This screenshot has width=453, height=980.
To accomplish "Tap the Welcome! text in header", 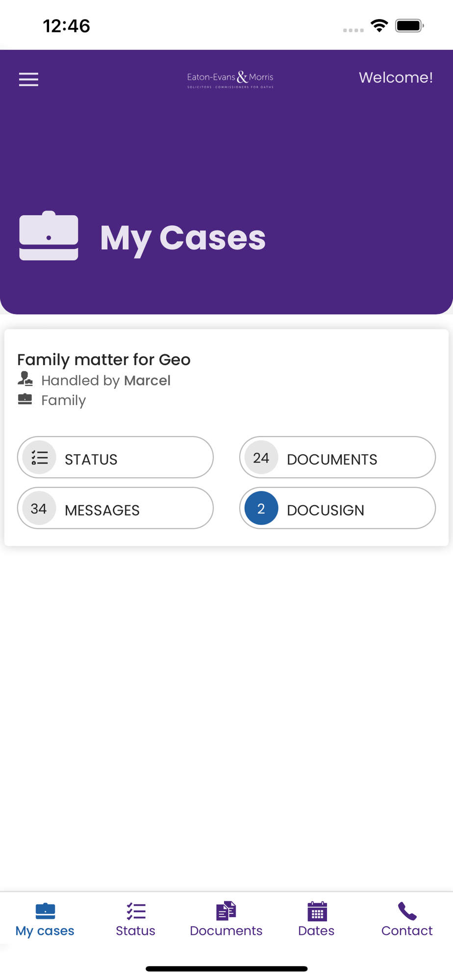I will pyautogui.click(x=396, y=77).
